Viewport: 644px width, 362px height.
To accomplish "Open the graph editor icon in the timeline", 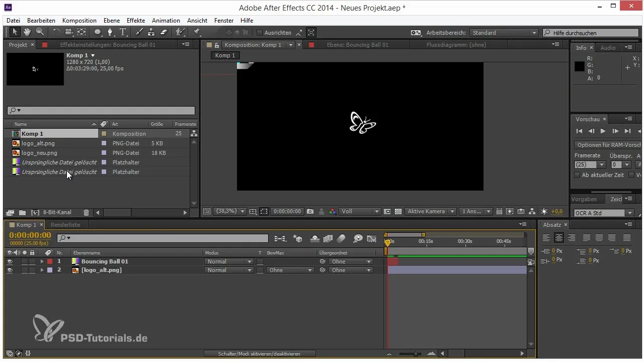I will click(372, 238).
